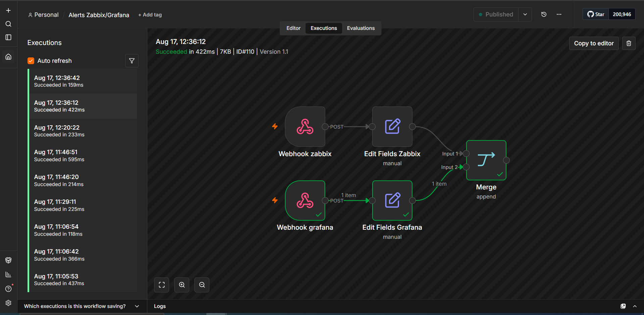Open execution Aug 17, 11:46:51
The width and height of the screenshot is (644, 315).
pos(83,155)
